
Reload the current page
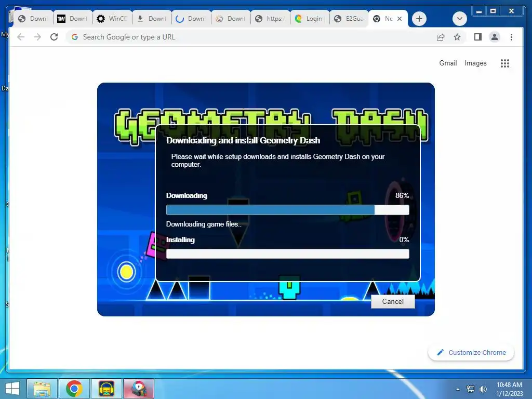pyautogui.click(x=54, y=37)
